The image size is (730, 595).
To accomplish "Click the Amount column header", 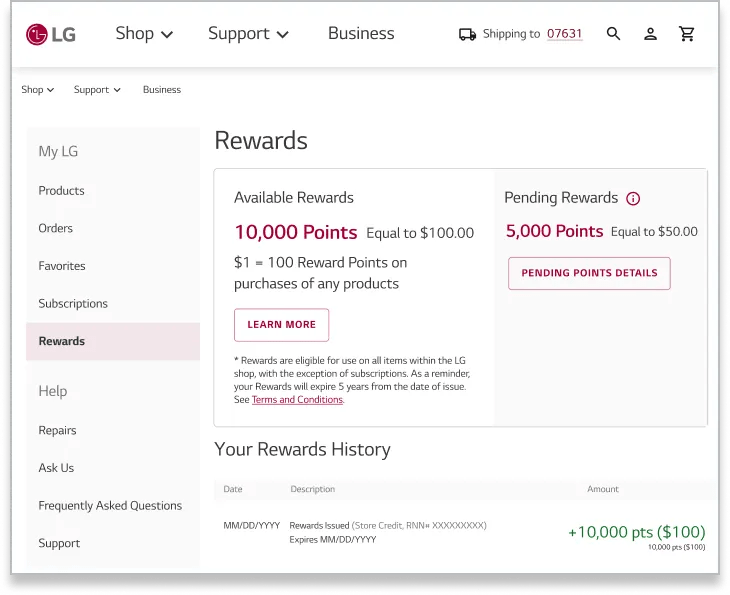I will point(603,489).
